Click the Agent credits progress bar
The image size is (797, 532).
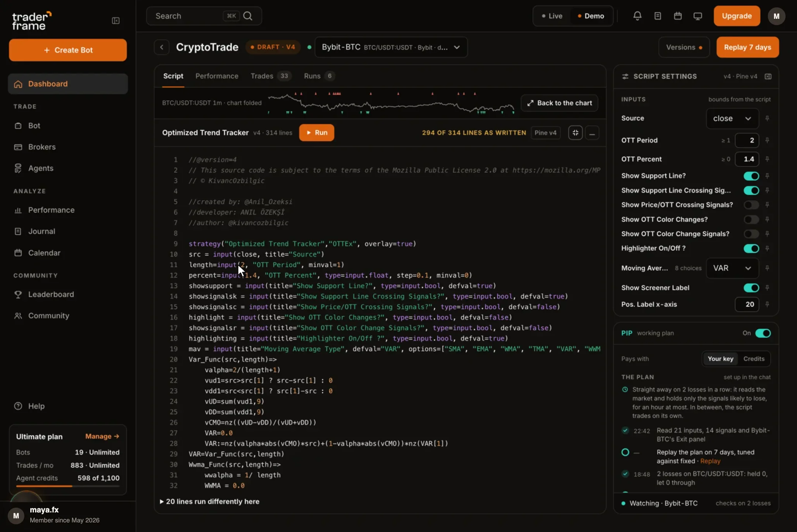coord(68,486)
